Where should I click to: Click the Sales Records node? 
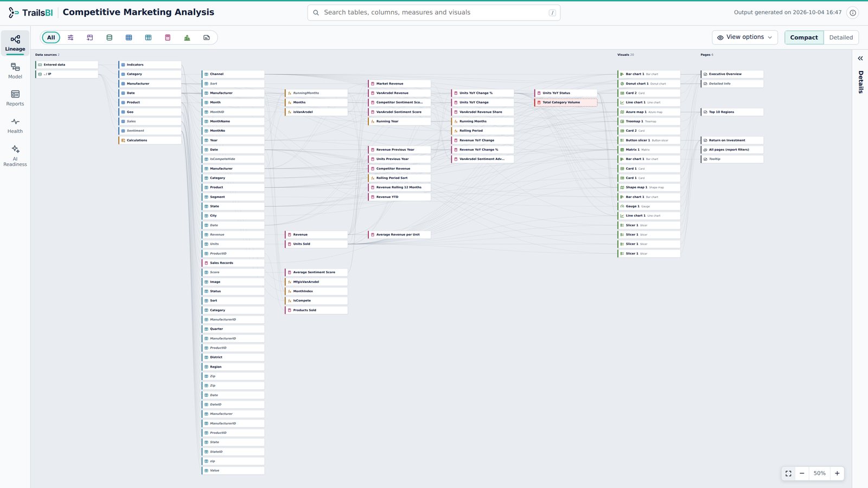coord(233,263)
